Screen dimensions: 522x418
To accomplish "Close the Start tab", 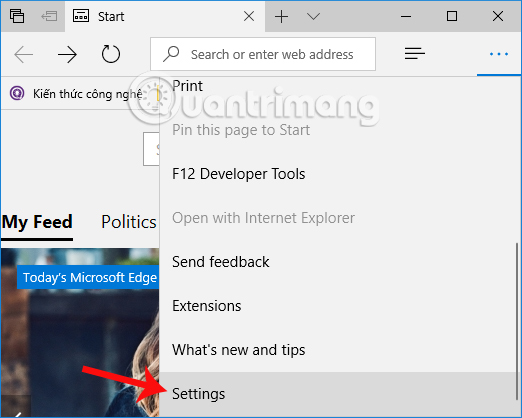I will click(x=249, y=16).
